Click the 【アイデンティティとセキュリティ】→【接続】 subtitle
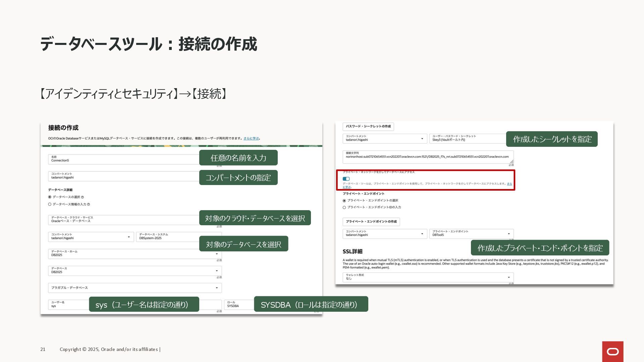 [x=133, y=94]
